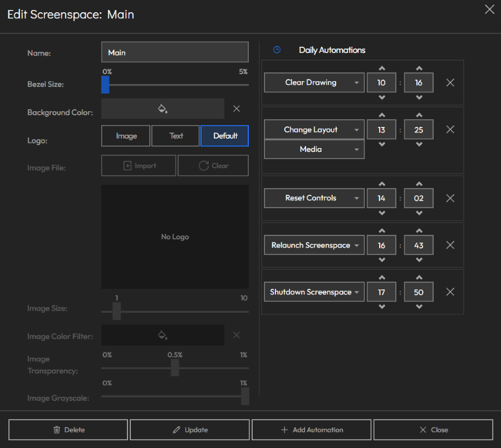The height and width of the screenshot is (448, 501).
Task: Decrease Shutdown Screenspace hour down arrow
Action: tap(382, 307)
